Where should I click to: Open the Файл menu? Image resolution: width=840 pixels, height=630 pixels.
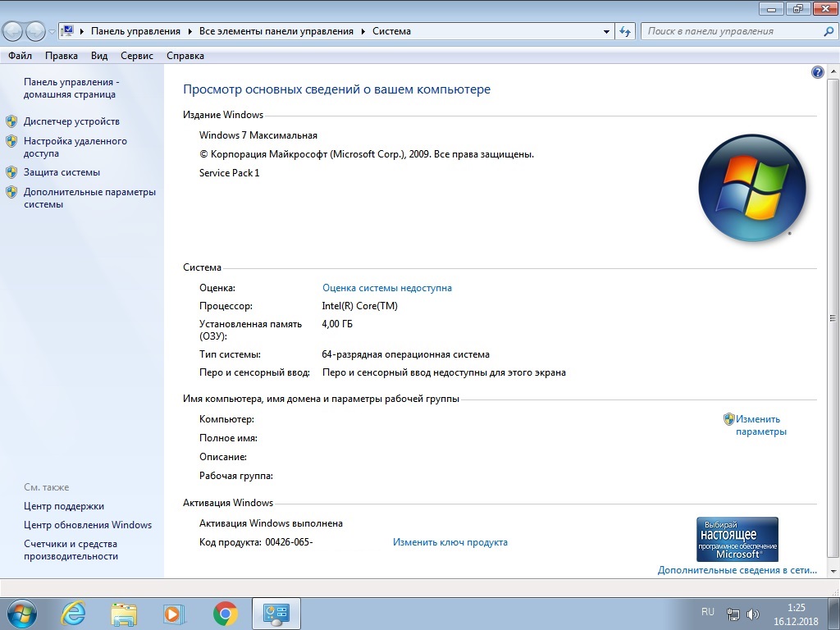tap(20, 56)
